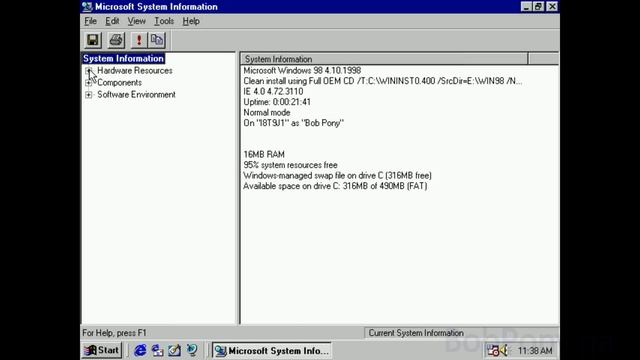Click the Print toolbar icon
This screenshot has width=640, height=360.
[x=116, y=40]
